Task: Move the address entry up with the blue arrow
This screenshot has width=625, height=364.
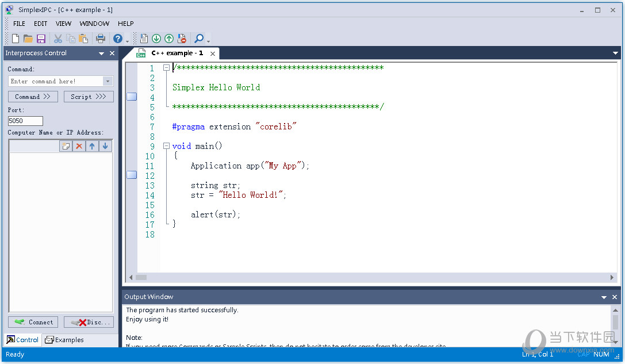Action: pyautogui.click(x=92, y=146)
